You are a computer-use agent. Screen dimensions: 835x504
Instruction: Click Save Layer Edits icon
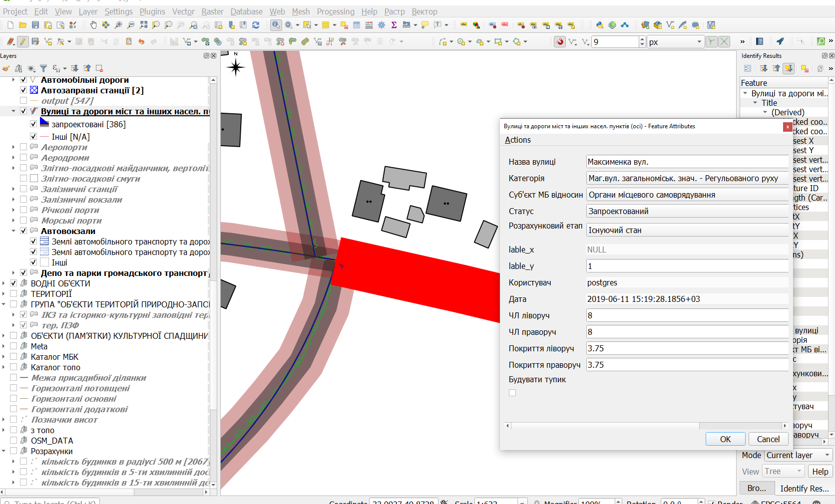click(35, 41)
